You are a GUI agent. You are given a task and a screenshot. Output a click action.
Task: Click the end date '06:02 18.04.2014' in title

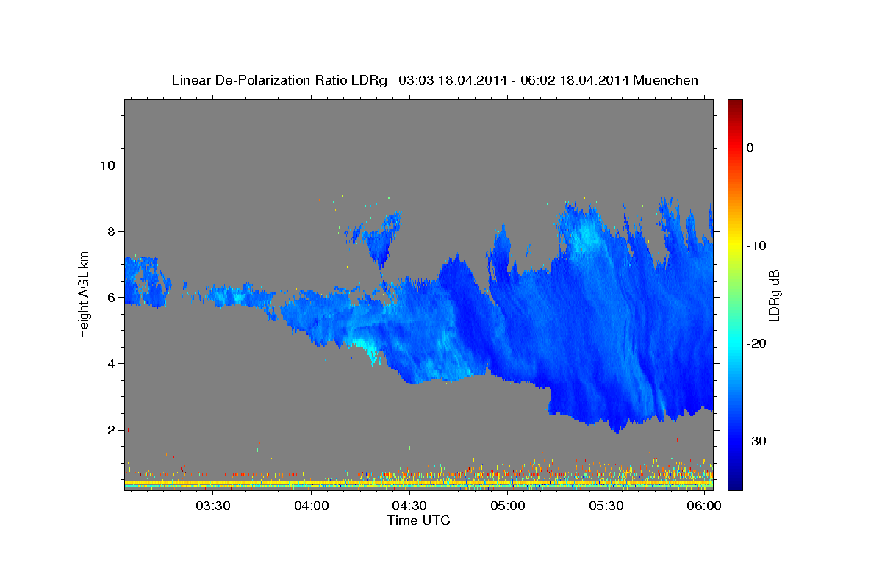click(x=573, y=80)
